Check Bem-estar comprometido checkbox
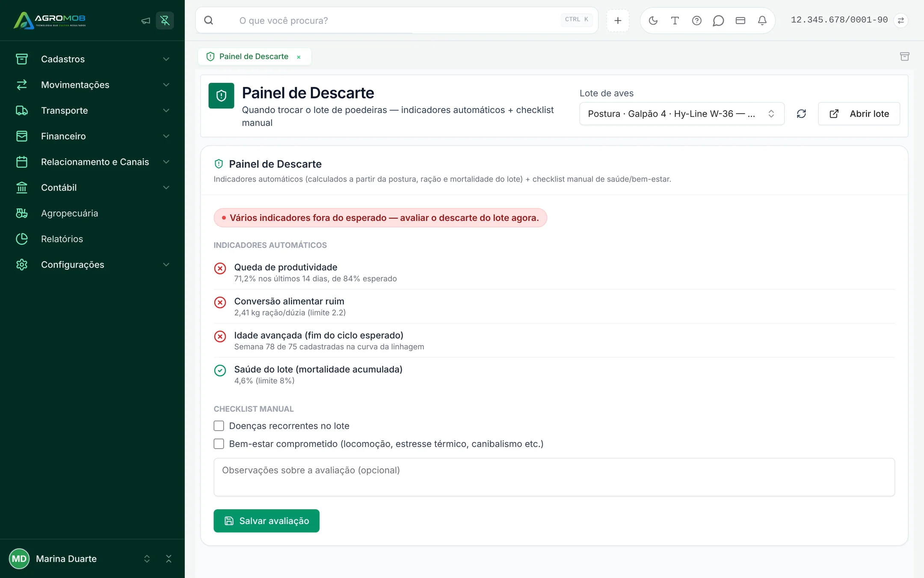924x578 pixels. (x=219, y=444)
